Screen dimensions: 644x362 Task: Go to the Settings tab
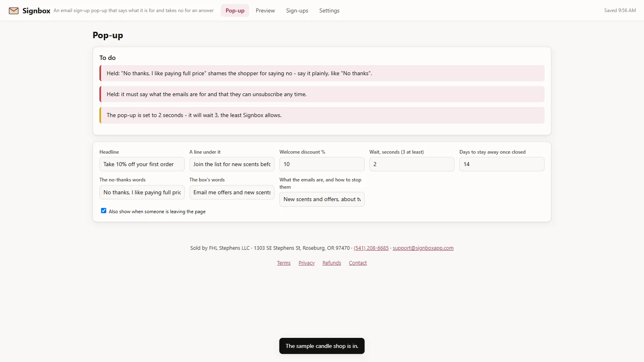(329, 10)
